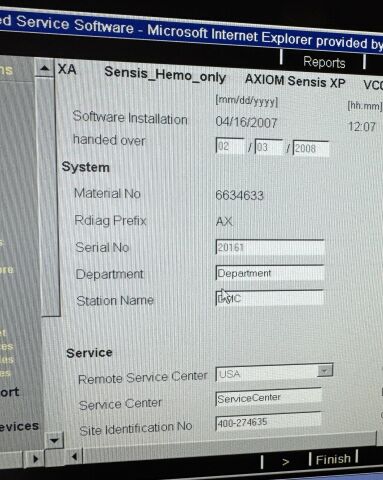Click the AXIOM Sensis XP header text
The height and width of the screenshot is (480, 383).
tap(295, 81)
